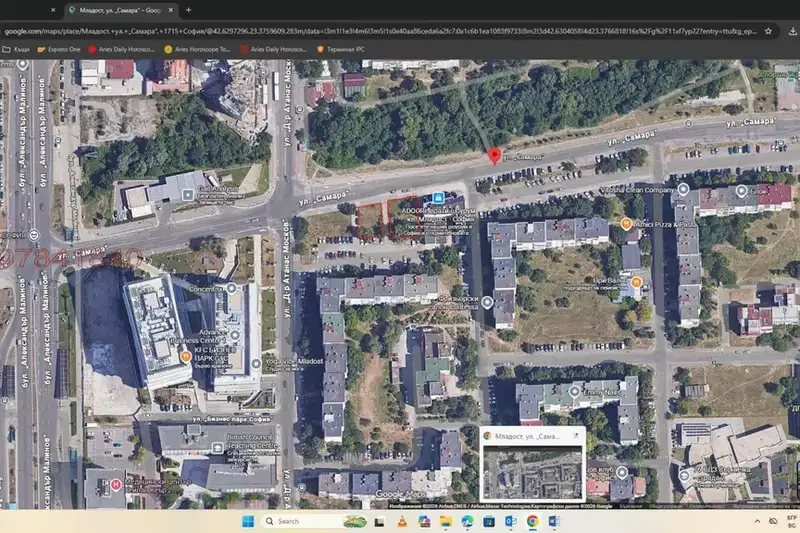Open a new browser tab
Viewport: 800px width, 533px height.
pos(188,10)
